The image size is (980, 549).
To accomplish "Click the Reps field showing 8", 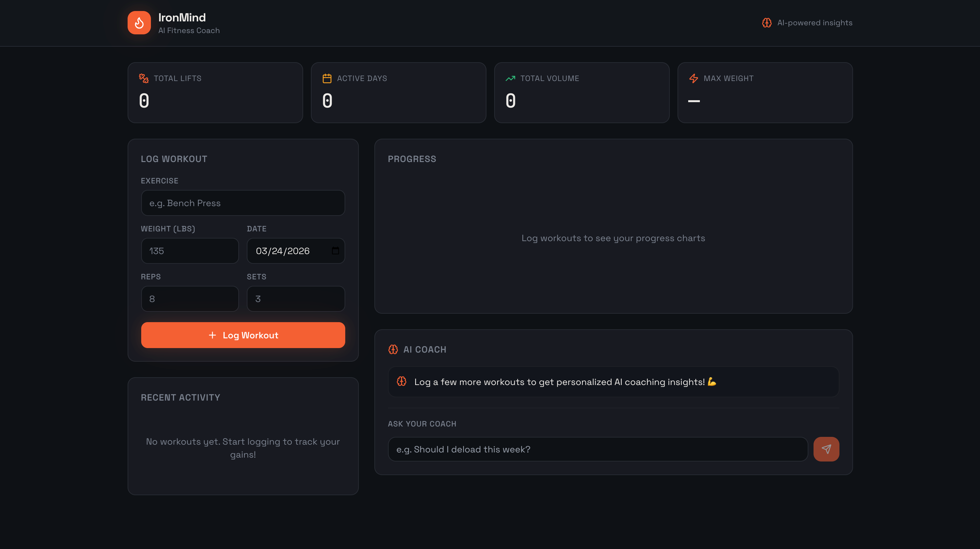I will tap(190, 299).
